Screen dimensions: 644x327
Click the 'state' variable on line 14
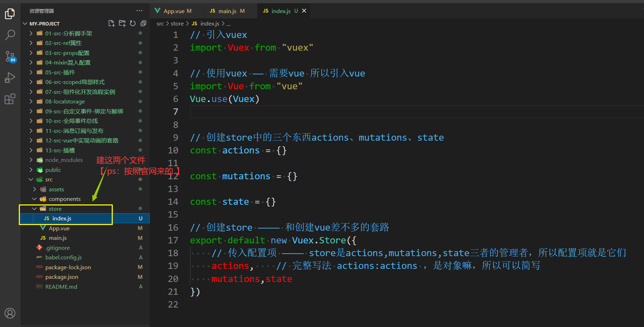click(235, 202)
